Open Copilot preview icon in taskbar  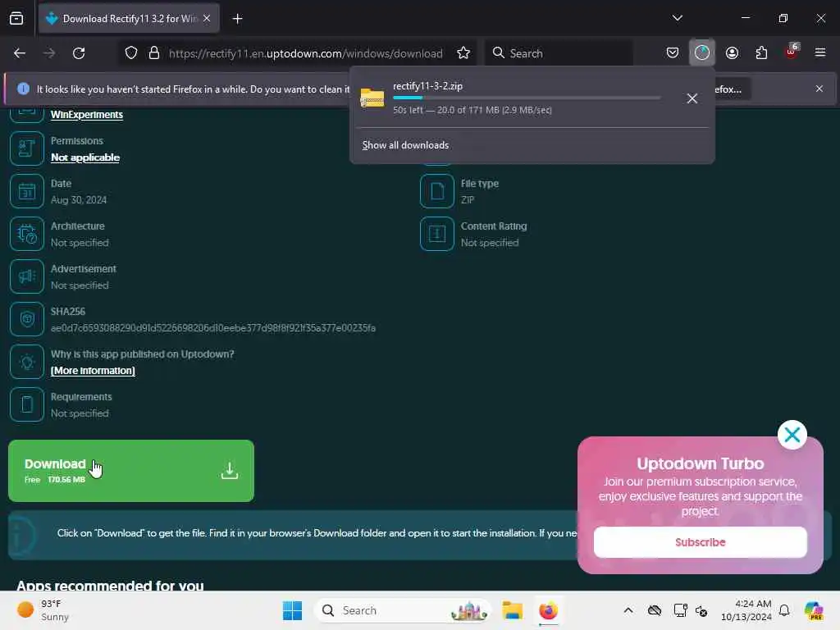pyautogui.click(x=813, y=610)
